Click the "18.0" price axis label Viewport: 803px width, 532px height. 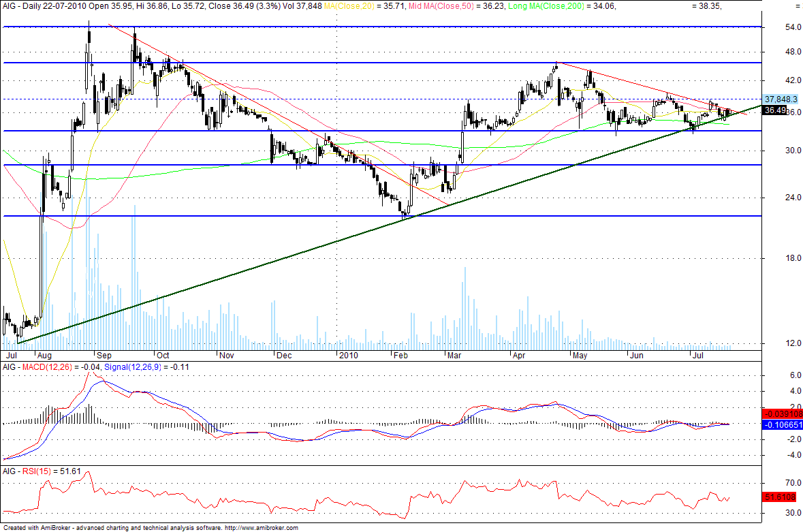pos(793,259)
